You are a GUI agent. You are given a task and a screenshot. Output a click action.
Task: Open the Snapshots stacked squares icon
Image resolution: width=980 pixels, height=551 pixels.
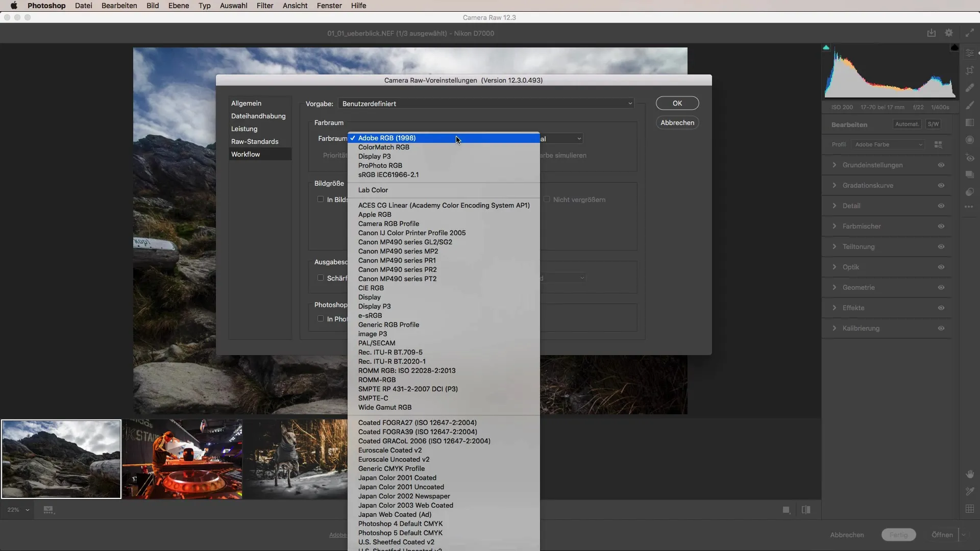coord(970,174)
